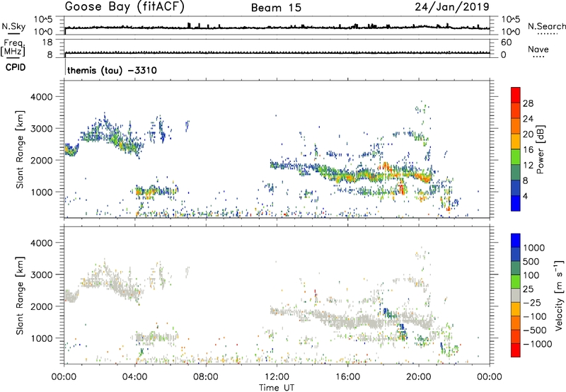Image resolution: width=566 pixels, height=392 pixels.
Task: Click the 'themis (tau) -3310' text
Action: click(112, 70)
